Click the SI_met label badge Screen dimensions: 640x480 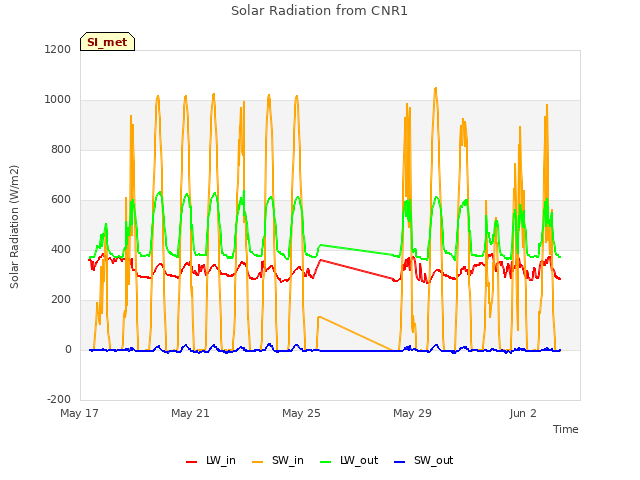[x=107, y=42]
